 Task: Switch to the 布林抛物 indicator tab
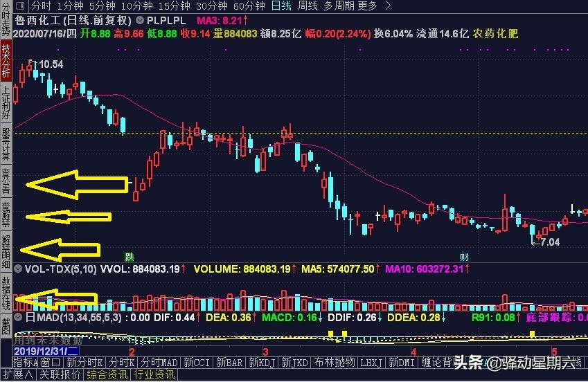pos(334,363)
